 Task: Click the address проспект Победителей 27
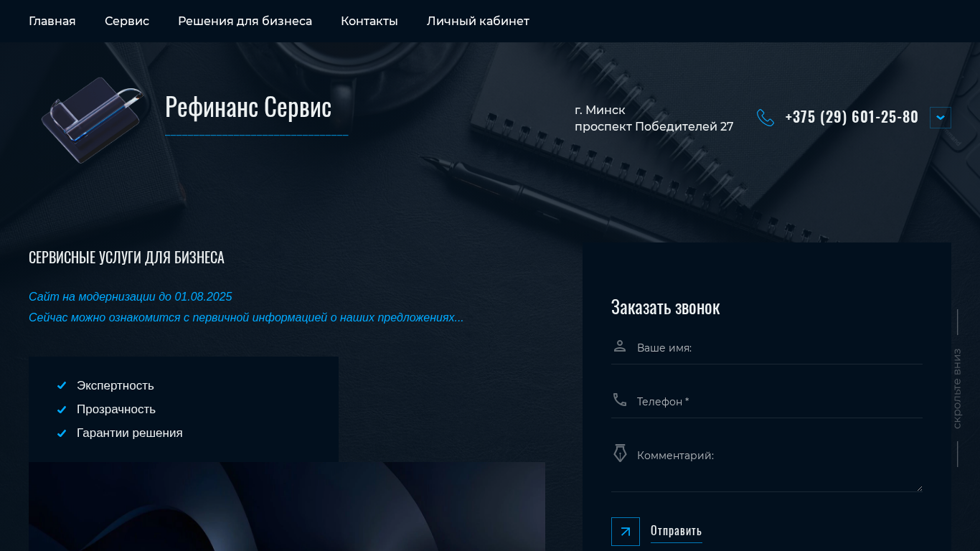[654, 127]
